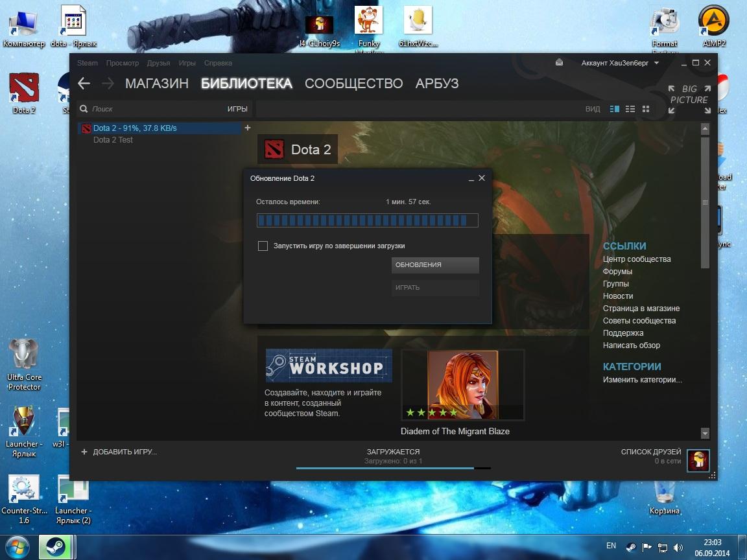Go to the МАГАЗИН tab
Image resolution: width=747 pixels, height=560 pixels.
click(x=157, y=84)
